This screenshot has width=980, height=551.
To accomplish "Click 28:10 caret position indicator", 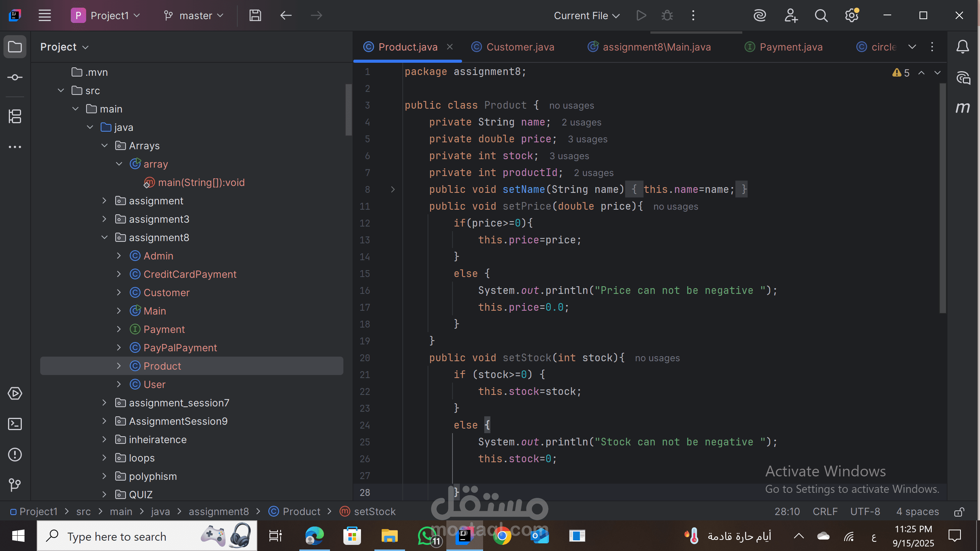I will click(787, 512).
